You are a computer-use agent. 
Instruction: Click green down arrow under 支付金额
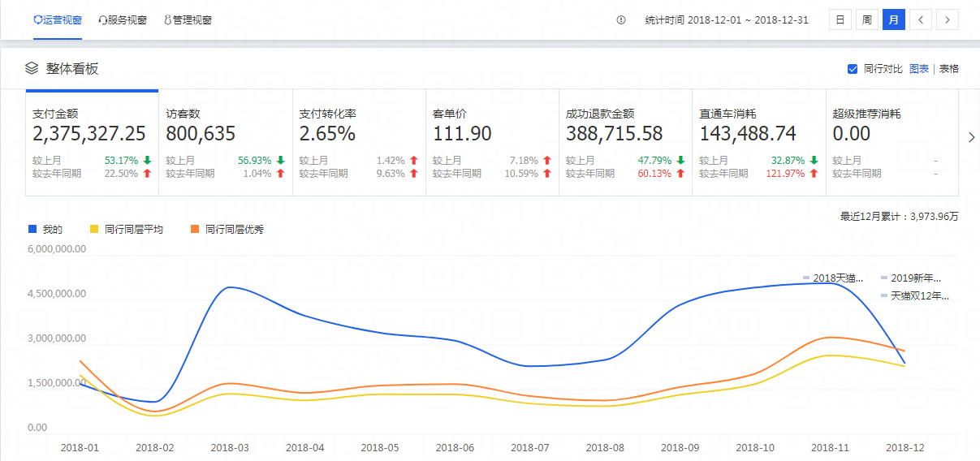pos(147,161)
